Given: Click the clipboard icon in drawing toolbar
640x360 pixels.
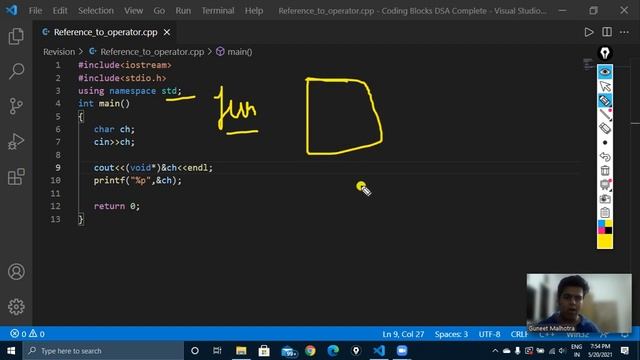Looking at the screenshot, I should [605, 213].
